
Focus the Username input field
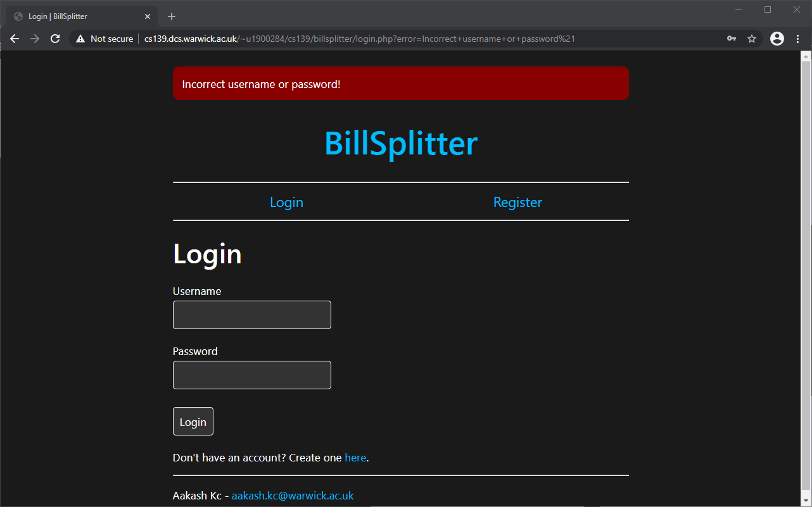click(x=252, y=315)
